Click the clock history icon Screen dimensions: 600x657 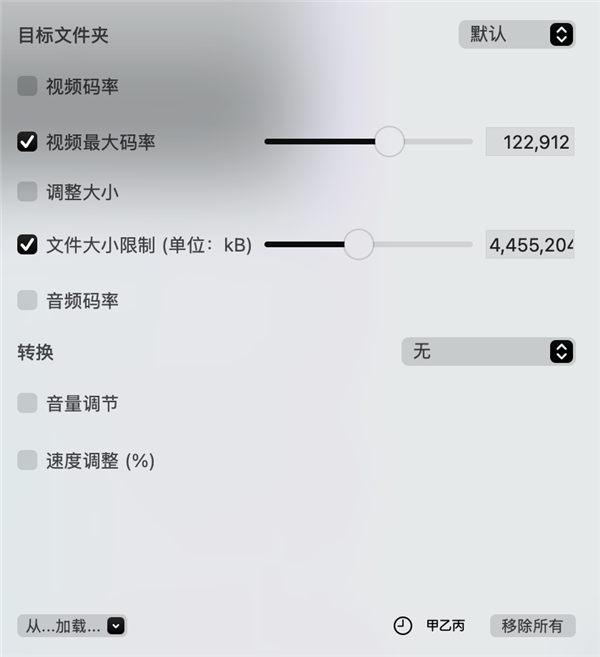402,626
